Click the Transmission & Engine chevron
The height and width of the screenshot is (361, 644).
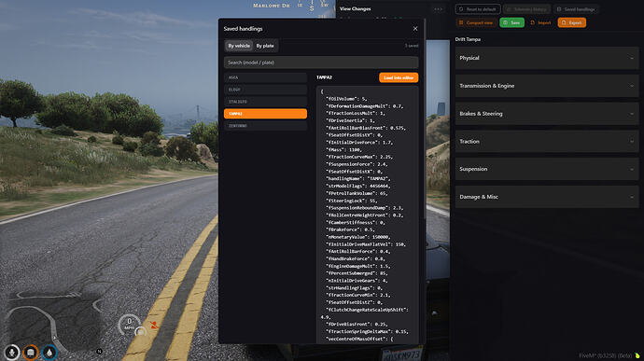coord(632,86)
